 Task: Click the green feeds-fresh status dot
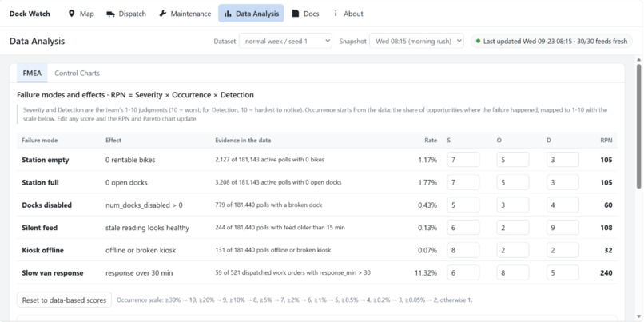click(478, 41)
